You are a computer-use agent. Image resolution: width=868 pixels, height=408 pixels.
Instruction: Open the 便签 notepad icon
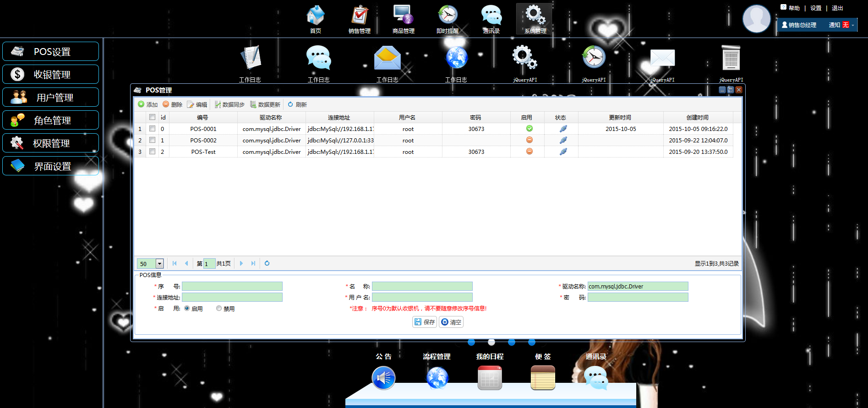[543, 378]
